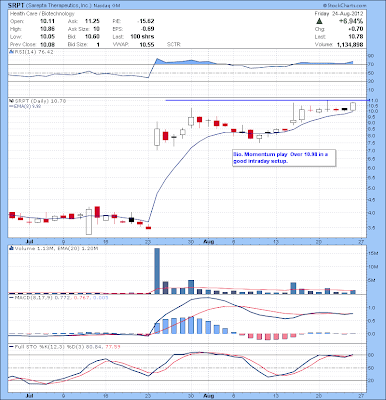Click the Full STO legend line marker

11,347
